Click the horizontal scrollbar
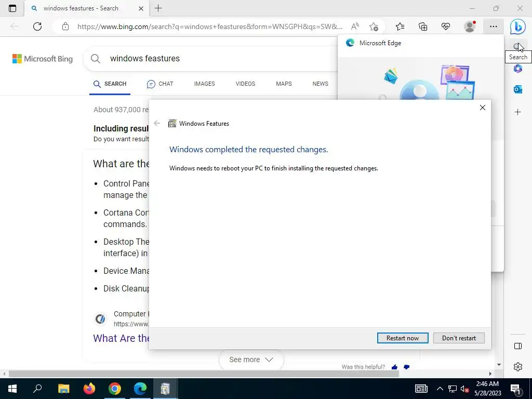This screenshot has width=532, height=399. (204, 374)
